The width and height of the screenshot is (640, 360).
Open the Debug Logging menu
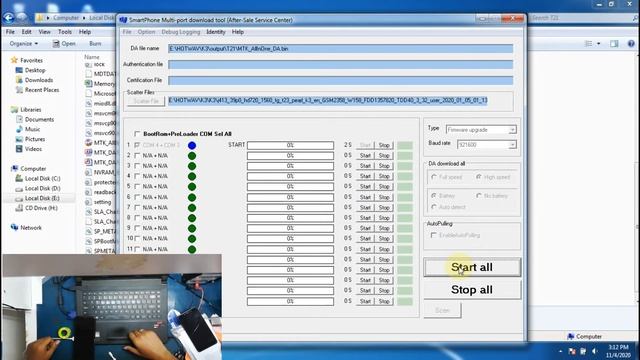click(180, 32)
